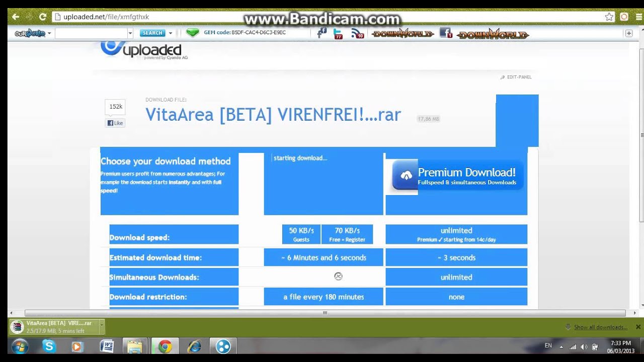Screen dimensions: 644x362
Task: Switch to Google Chrome in the taskbar
Action: [165, 346]
